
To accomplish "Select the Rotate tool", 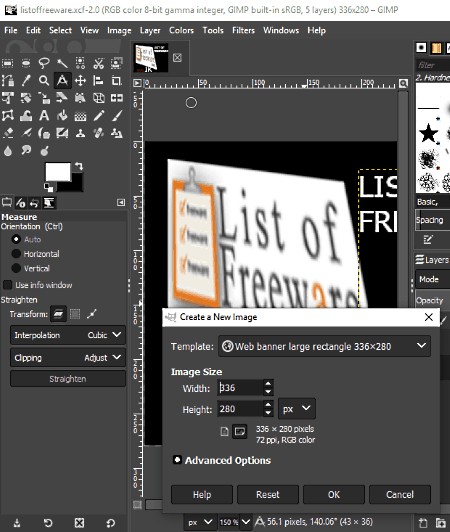I will [x=26, y=98].
